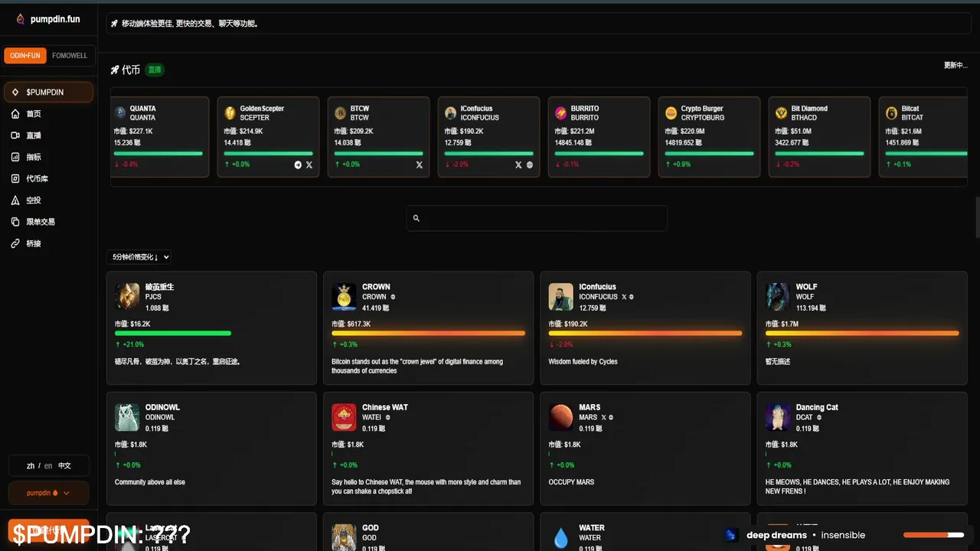Open the ODINOWL token card
This screenshot has height=551, width=980.
click(211, 448)
